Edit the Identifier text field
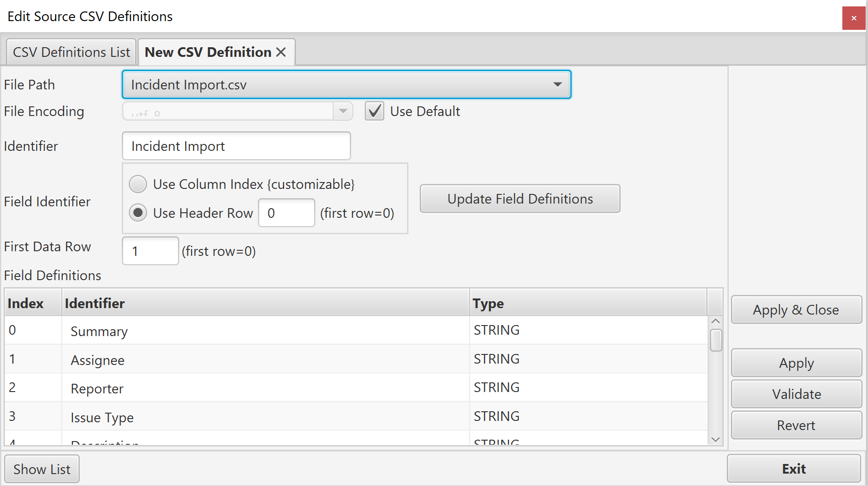The image size is (868, 486). pos(236,146)
